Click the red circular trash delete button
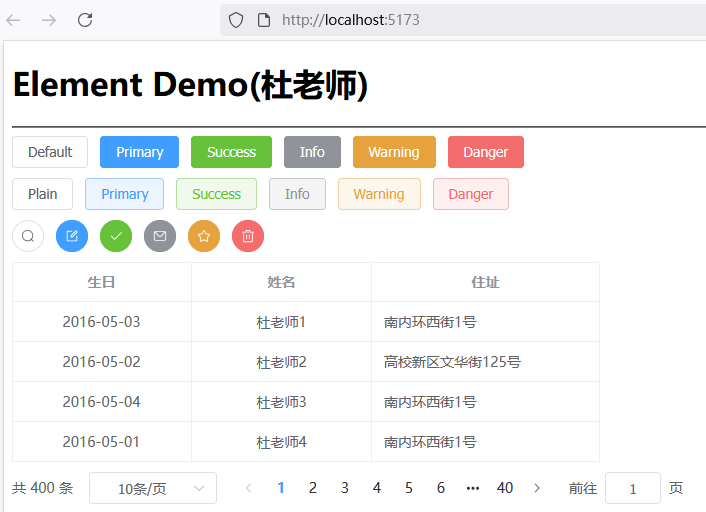Screen dimensions: 706x512 point(248,236)
